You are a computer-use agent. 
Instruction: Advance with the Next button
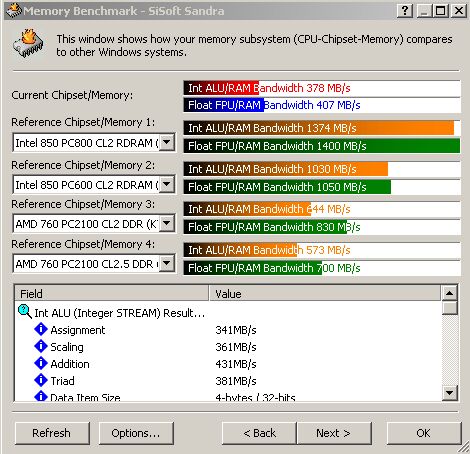(334, 433)
